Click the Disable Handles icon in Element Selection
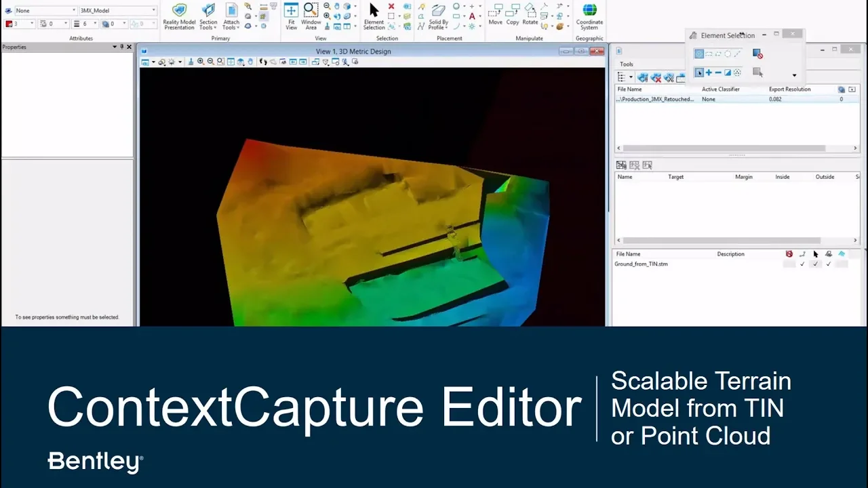This screenshot has height=488, width=868. (x=757, y=54)
